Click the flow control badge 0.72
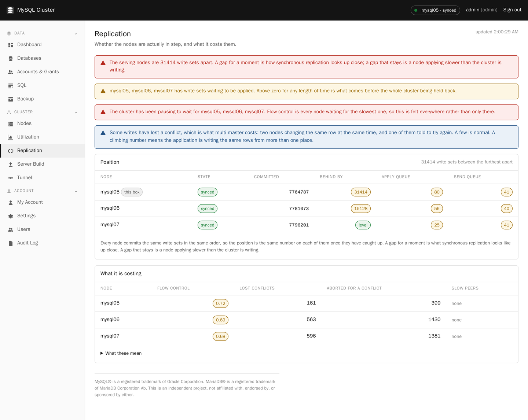The image size is (528, 420). (x=221, y=303)
